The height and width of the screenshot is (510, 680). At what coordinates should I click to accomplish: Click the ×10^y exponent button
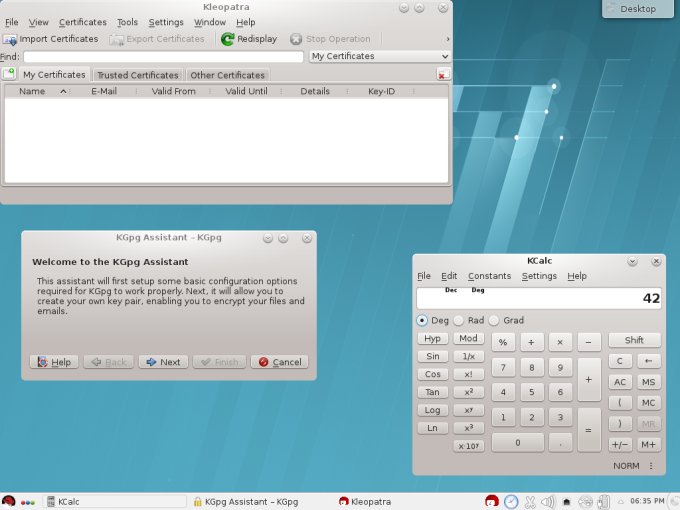point(468,446)
